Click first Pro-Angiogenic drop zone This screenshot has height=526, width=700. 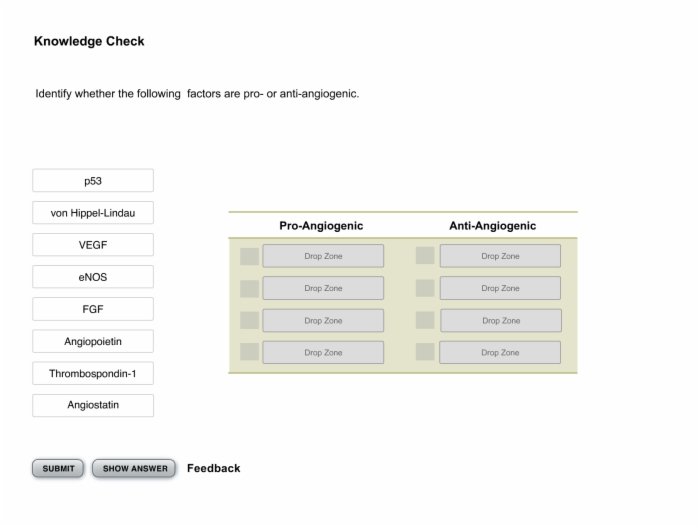tap(323, 256)
